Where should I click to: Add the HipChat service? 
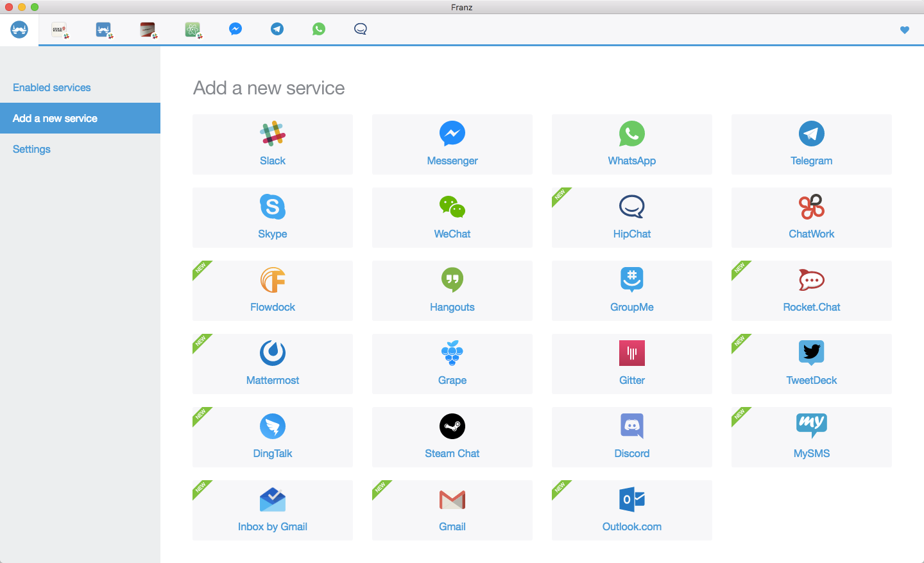point(632,218)
